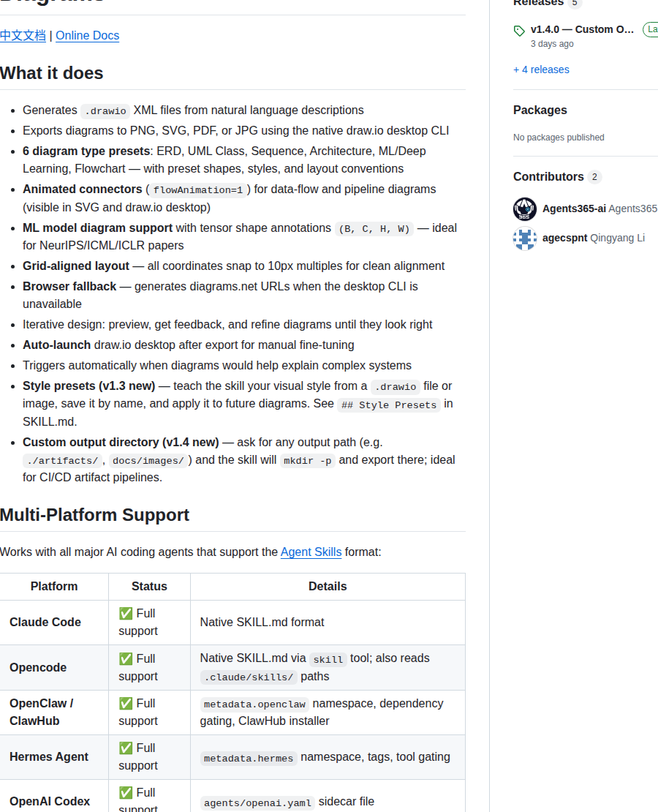Click the docs/images/ code text
The image size is (658, 812).
point(148,461)
